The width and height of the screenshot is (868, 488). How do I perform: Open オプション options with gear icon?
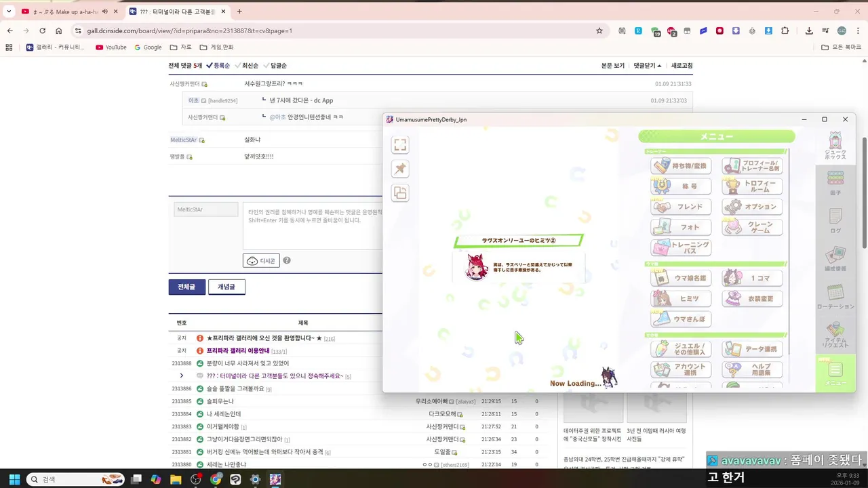pos(753,206)
